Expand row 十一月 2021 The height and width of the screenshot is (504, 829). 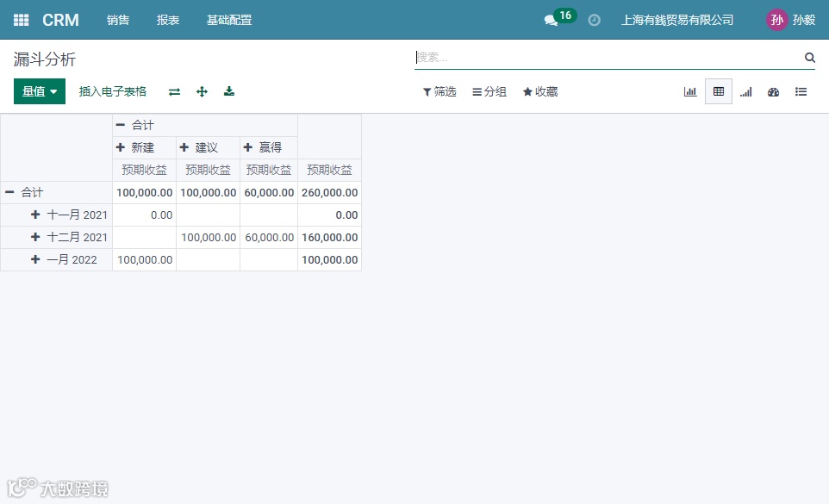[x=56, y=215]
